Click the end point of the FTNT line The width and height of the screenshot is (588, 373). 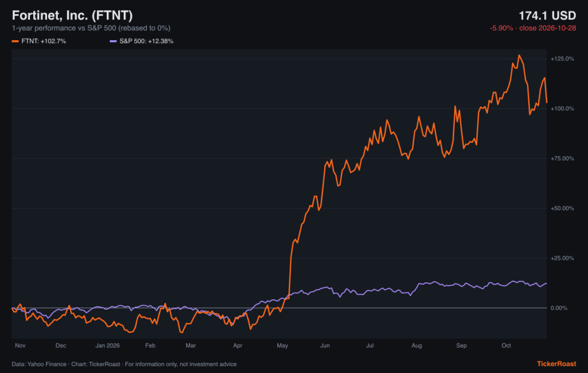point(547,102)
